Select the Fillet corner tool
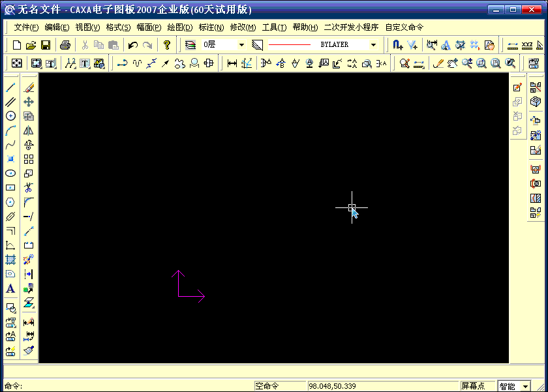The height and width of the screenshot is (392, 548). [29, 202]
